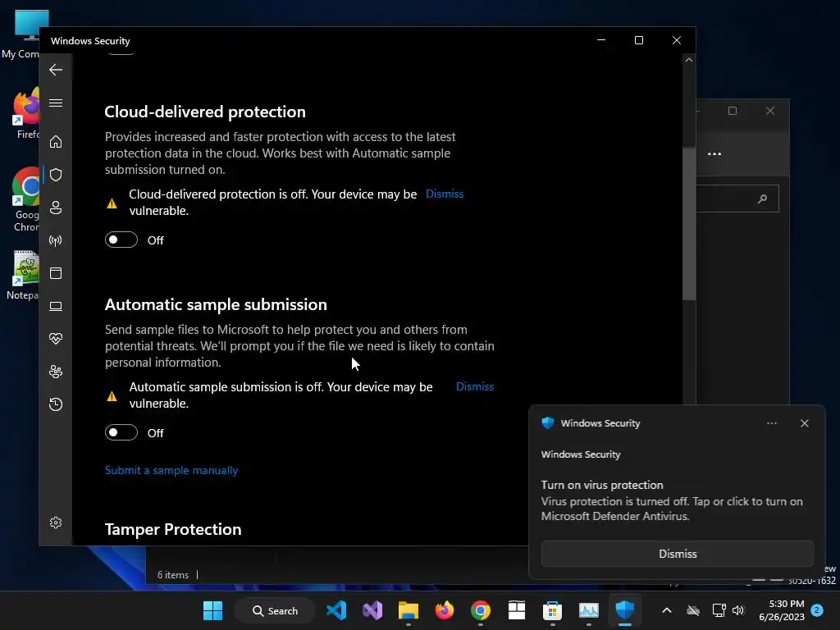Viewport: 840px width, 630px height.
Task: Close the Windows Security notification toast
Action: coord(804,423)
